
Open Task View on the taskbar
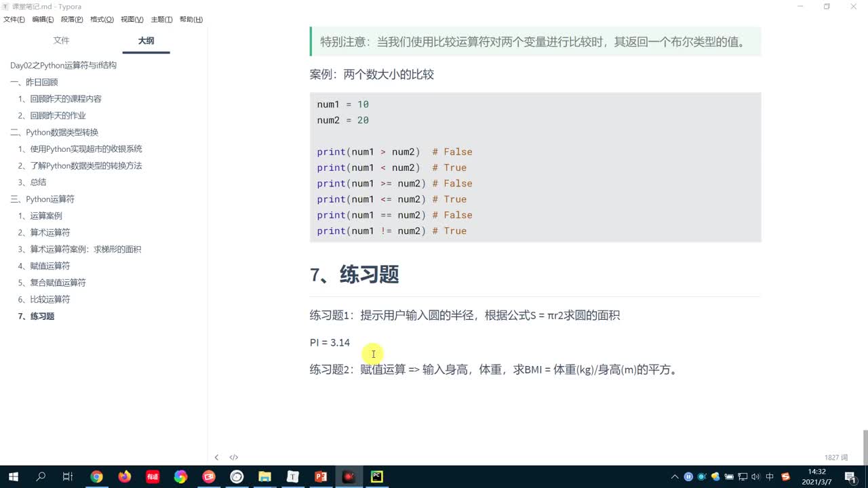(68, 476)
